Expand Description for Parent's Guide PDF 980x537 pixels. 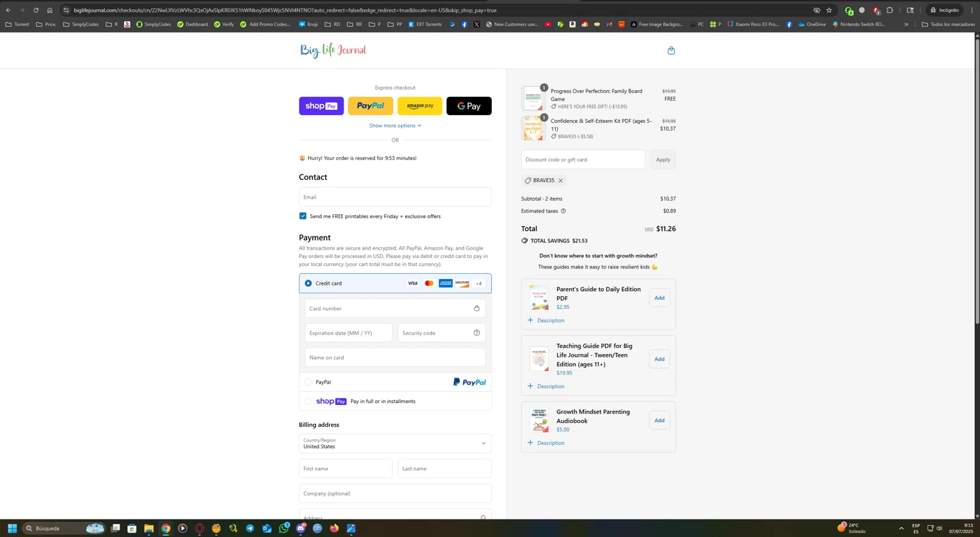546,321
